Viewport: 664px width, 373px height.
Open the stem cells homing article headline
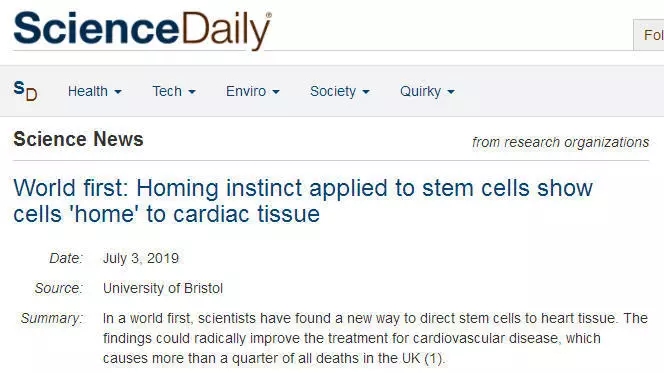click(x=303, y=201)
